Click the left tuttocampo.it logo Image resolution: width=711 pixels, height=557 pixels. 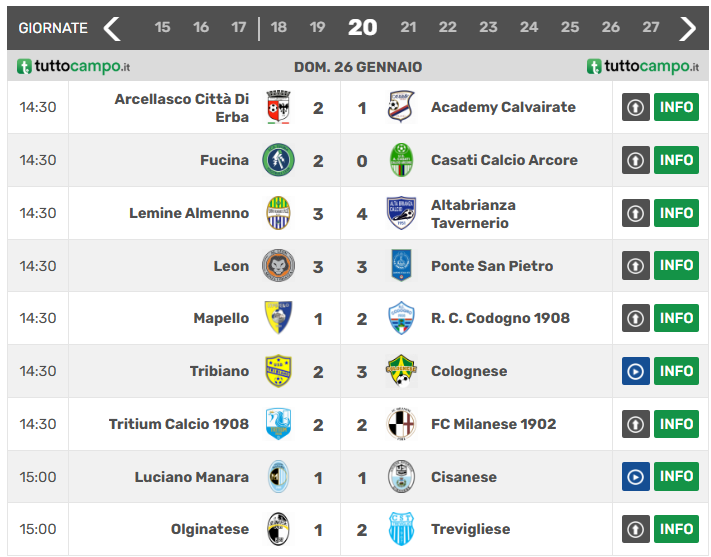click(x=74, y=67)
